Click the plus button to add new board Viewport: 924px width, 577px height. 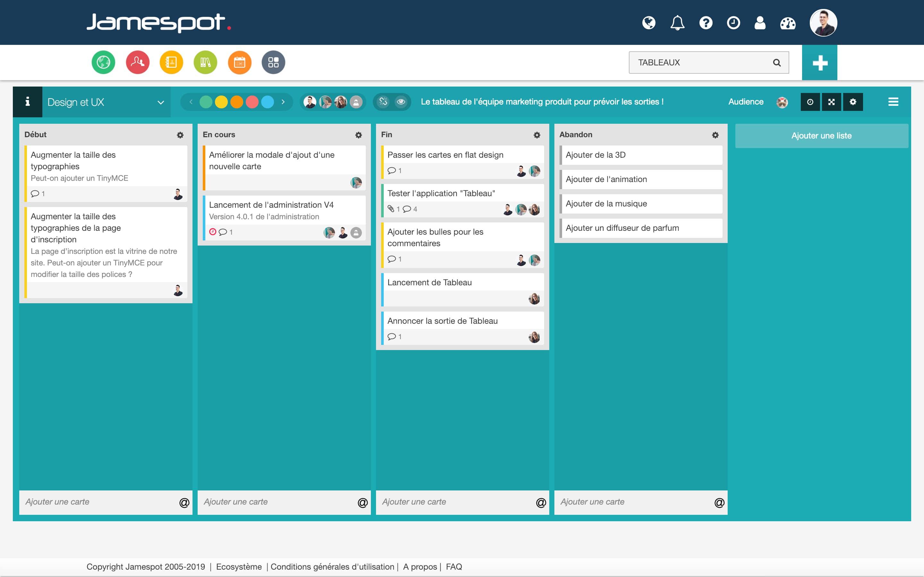click(819, 63)
